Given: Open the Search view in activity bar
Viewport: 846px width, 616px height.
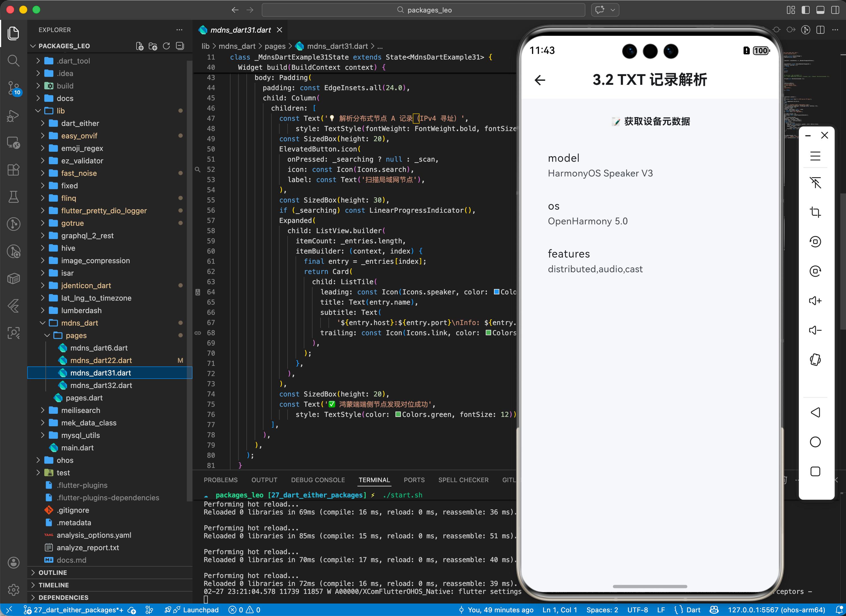Looking at the screenshot, I should click(x=13, y=60).
